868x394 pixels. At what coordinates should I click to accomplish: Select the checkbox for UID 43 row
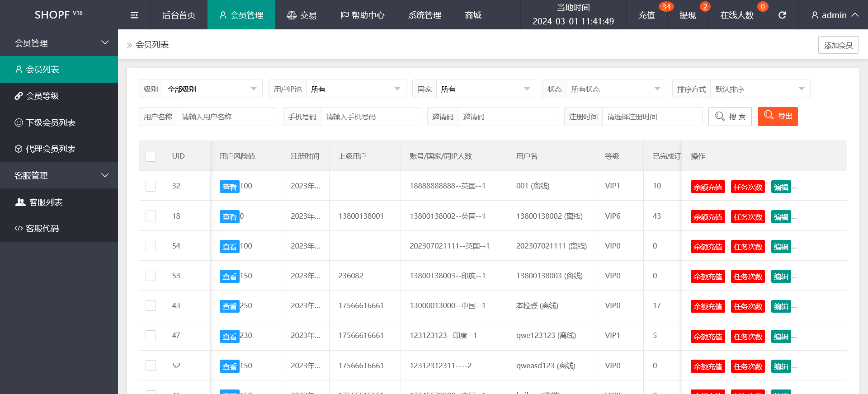click(151, 306)
